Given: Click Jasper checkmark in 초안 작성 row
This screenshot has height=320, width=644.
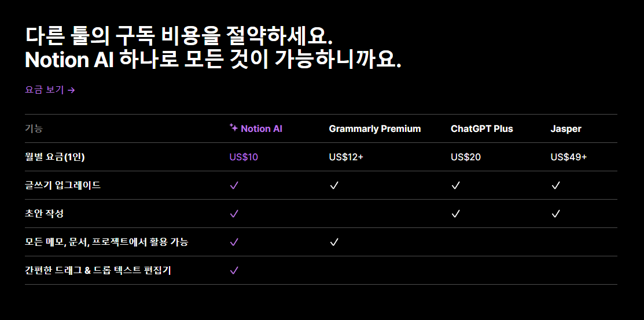Looking at the screenshot, I should point(555,214).
